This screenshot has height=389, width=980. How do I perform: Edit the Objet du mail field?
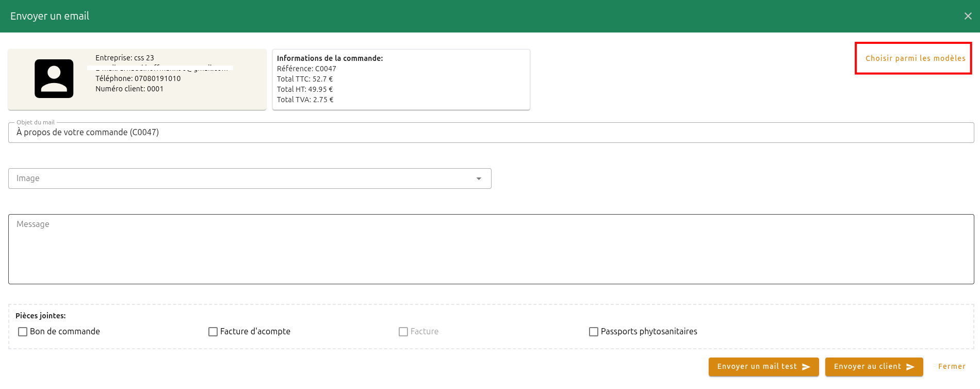(491, 133)
